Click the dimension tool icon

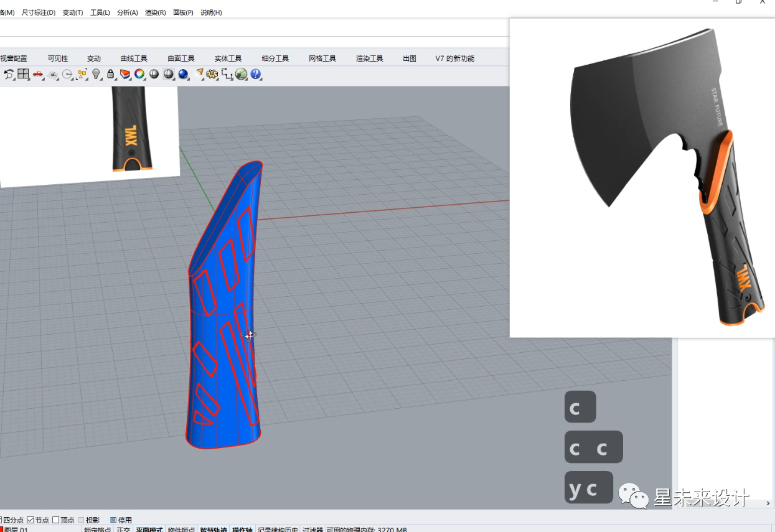pyautogui.click(x=227, y=74)
